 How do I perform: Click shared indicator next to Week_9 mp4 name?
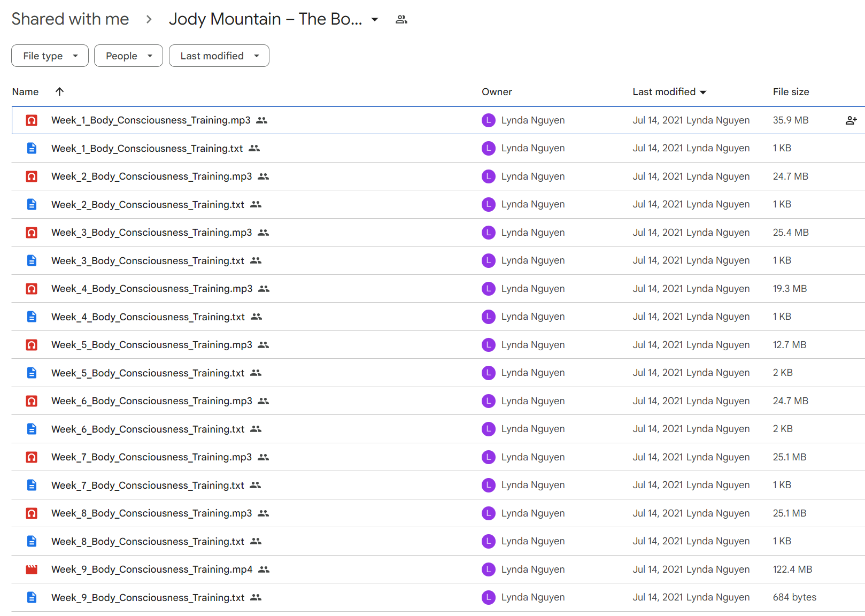point(264,569)
